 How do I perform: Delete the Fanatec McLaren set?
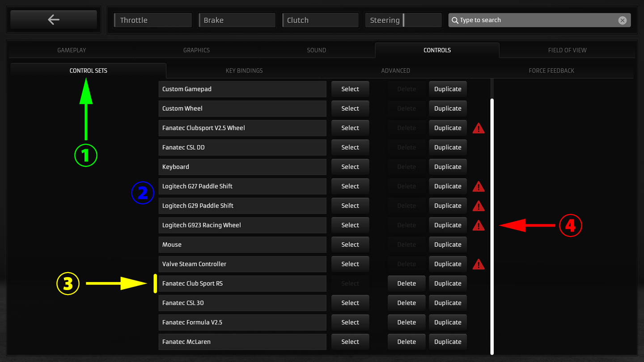[407, 342]
